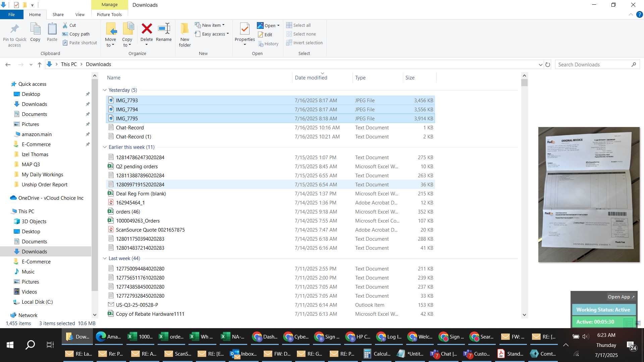Open the Calculator taskbar button

(377, 354)
